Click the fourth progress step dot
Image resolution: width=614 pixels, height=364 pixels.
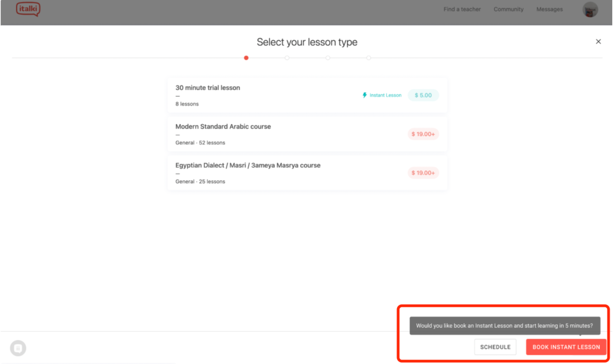[x=369, y=58]
